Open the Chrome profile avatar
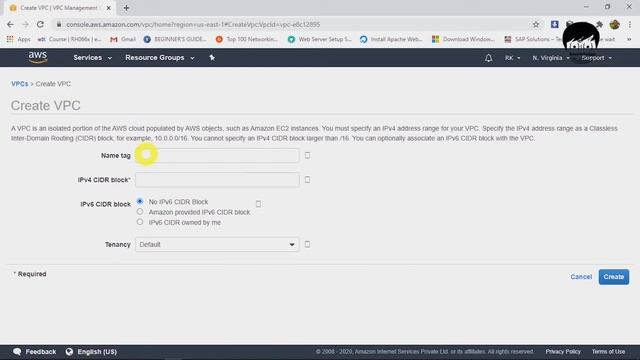This screenshot has width=640, height=360. tap(615, 24)
